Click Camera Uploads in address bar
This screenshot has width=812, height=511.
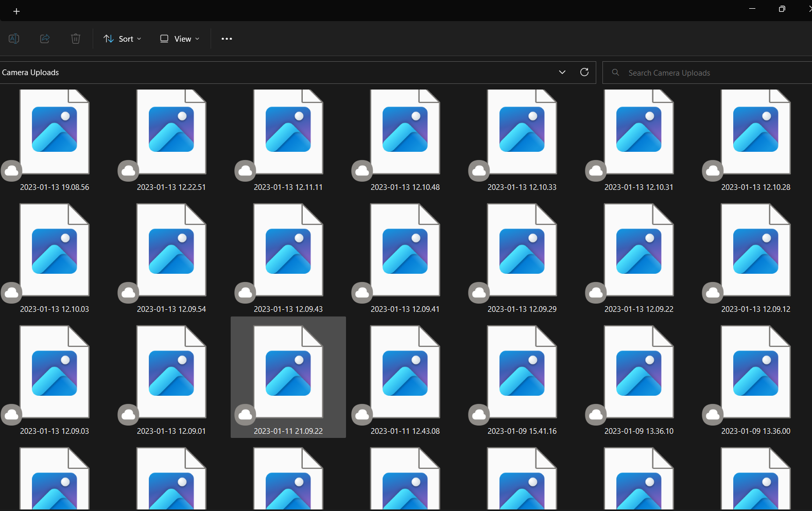tap(30, 73)
